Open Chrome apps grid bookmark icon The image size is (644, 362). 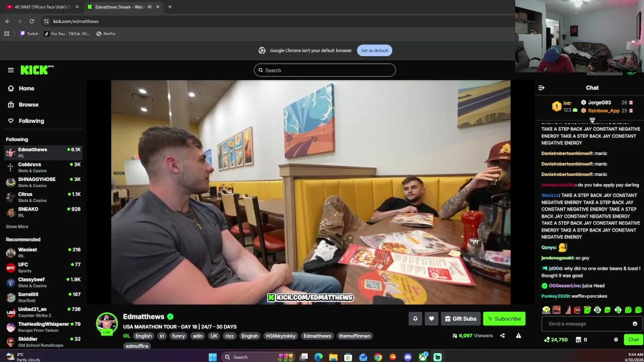7,34
